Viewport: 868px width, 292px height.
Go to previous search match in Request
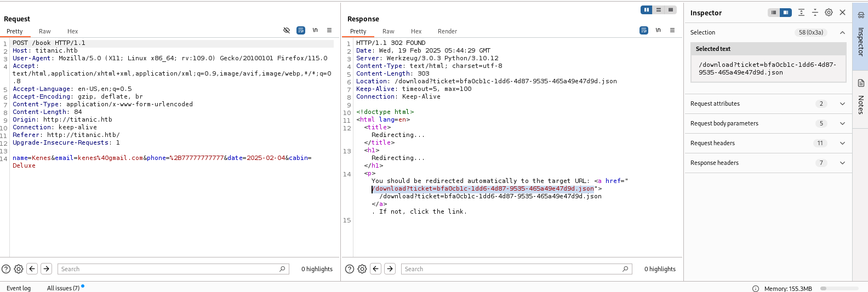point(32,269)
